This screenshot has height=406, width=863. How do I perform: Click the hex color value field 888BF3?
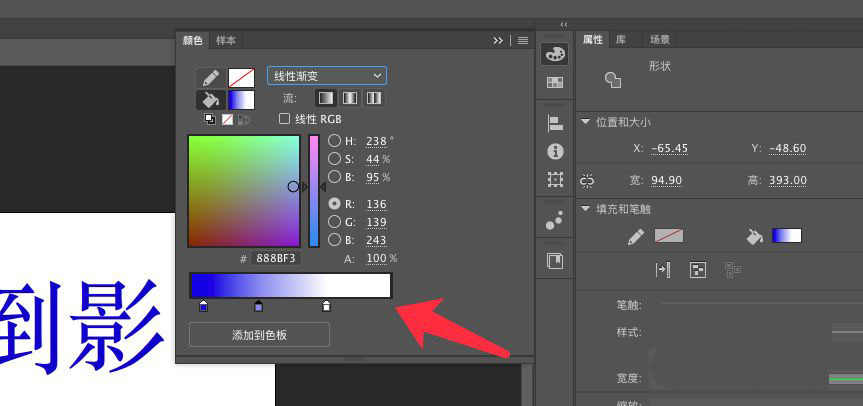[274, 259]
